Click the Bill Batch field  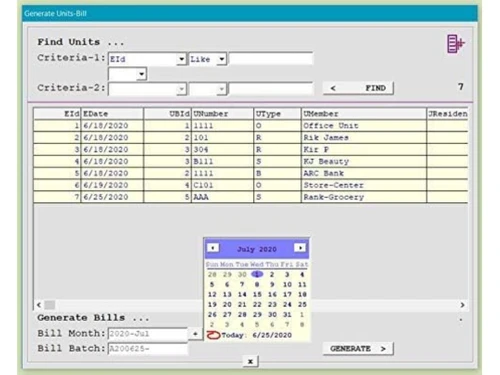[x=148, y=349]
